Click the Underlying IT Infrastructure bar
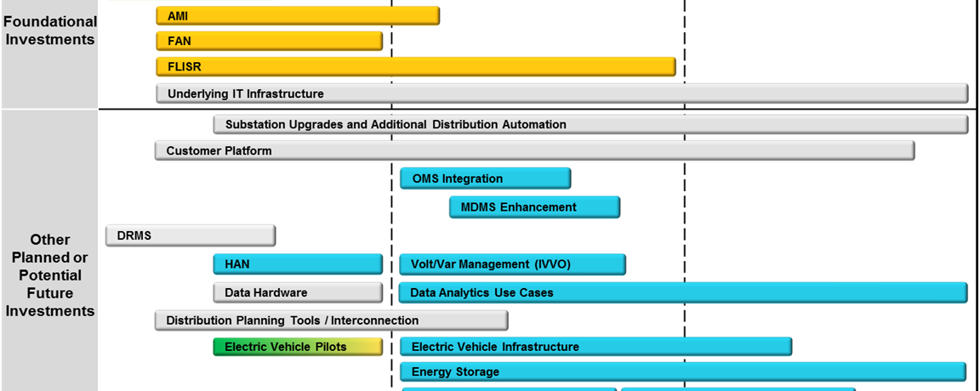This screenshot has width=980, height=391. pyautogui.click(x=561, y=93)
